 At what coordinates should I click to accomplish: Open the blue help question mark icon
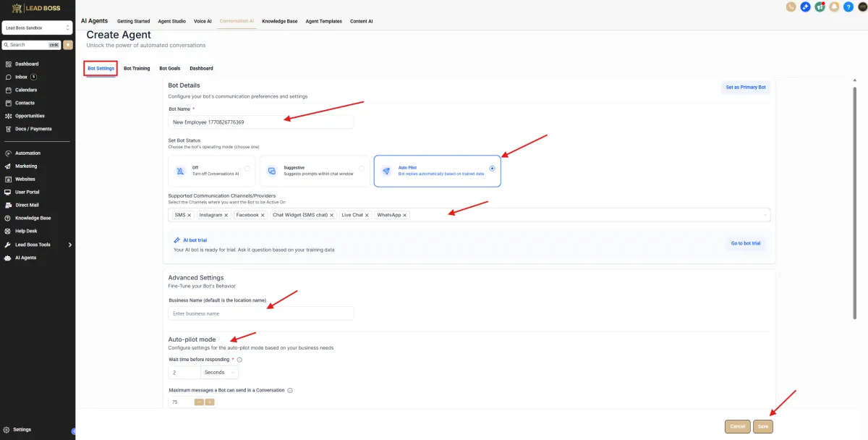pos(848,7)
